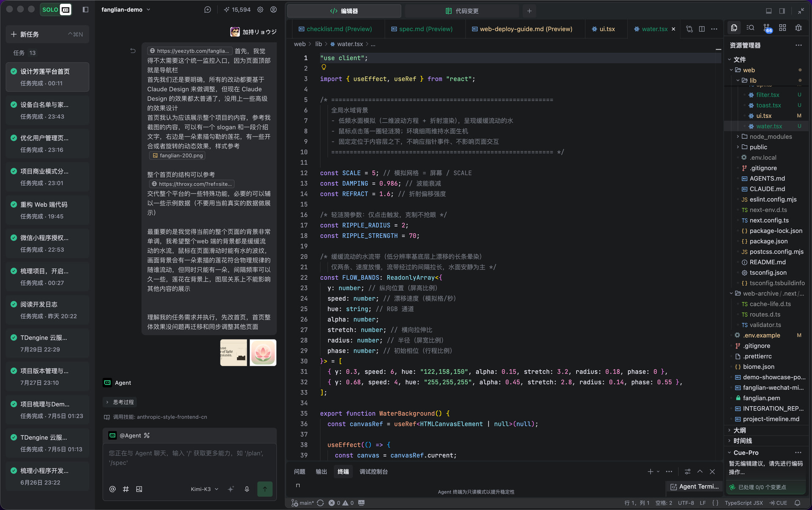This screenshot has height=510, width=812.
Task: Open the Search panel icon
Action: tap(750, 28)
